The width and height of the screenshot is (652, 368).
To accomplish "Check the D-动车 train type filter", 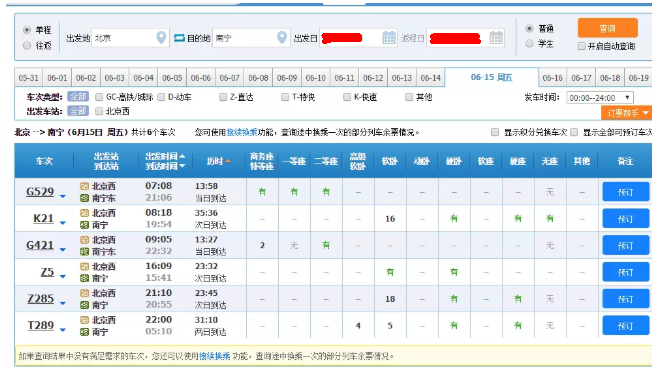I will [x=161, y=97].
